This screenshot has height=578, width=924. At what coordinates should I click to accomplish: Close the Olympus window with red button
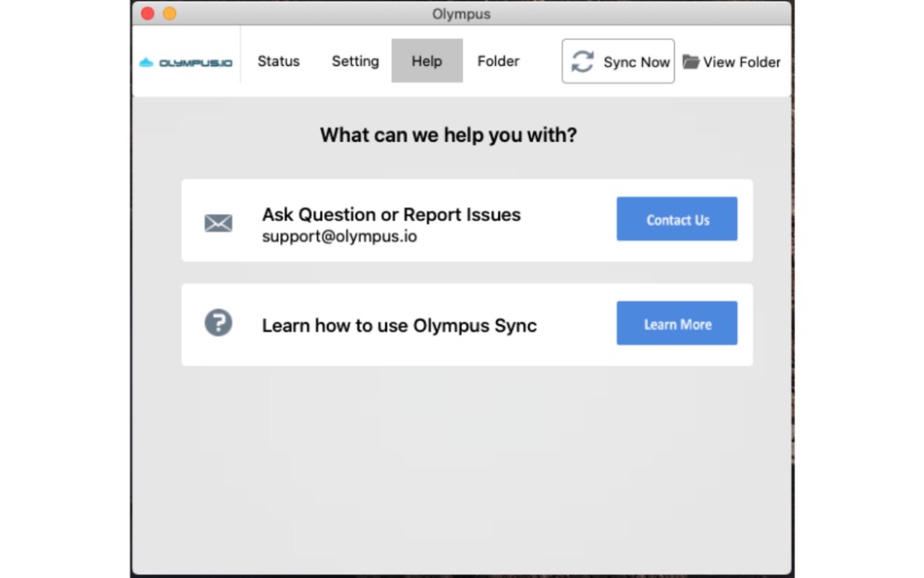pos(148,13)
